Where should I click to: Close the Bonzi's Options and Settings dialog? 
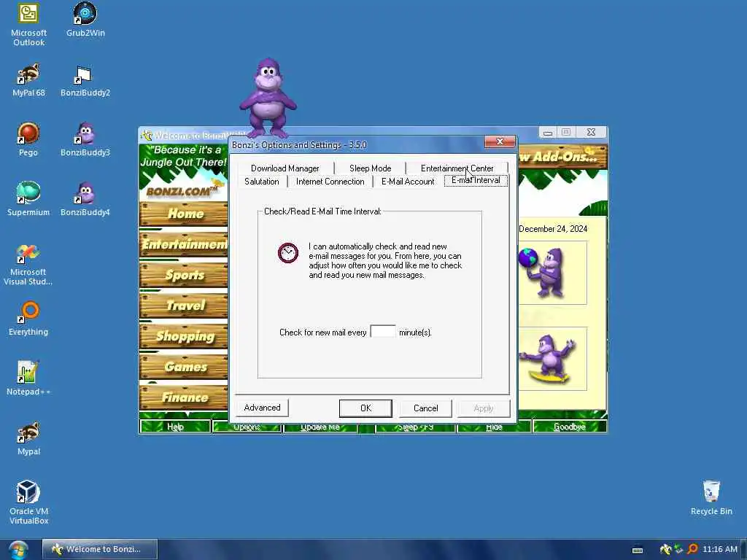(x=500, y=141)
